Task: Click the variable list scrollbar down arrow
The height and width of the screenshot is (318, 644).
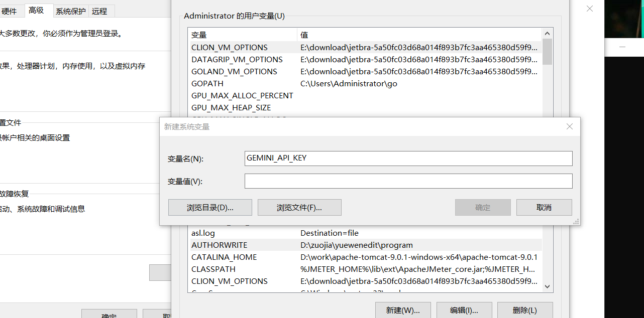Action: point(547,286)
